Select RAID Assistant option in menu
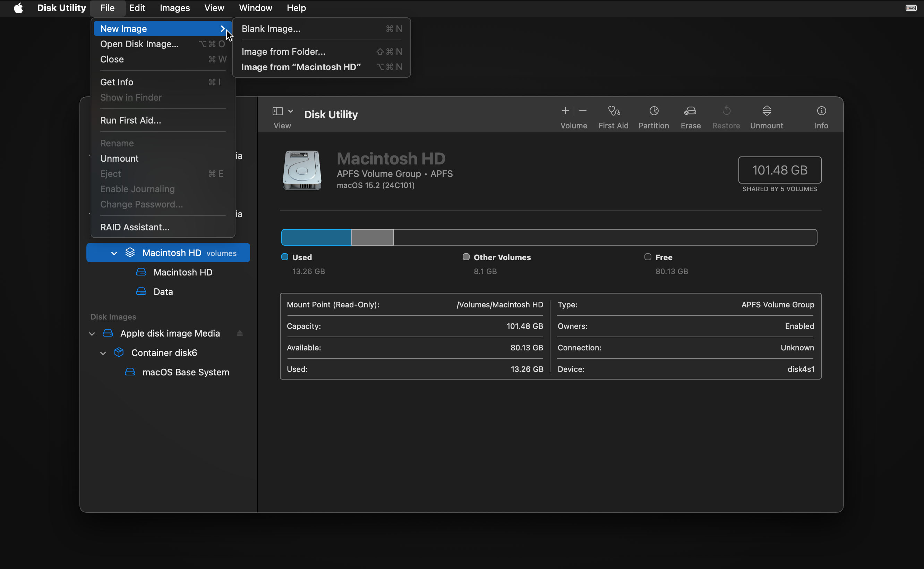The height and width of the screenshot is (569, 924). click(135, 227)
